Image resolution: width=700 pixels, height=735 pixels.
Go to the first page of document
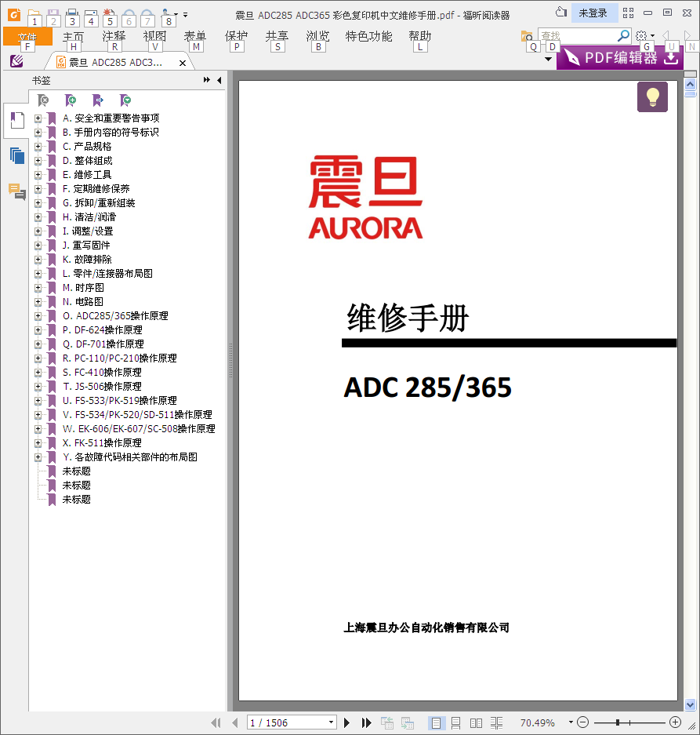coord(216,722)
